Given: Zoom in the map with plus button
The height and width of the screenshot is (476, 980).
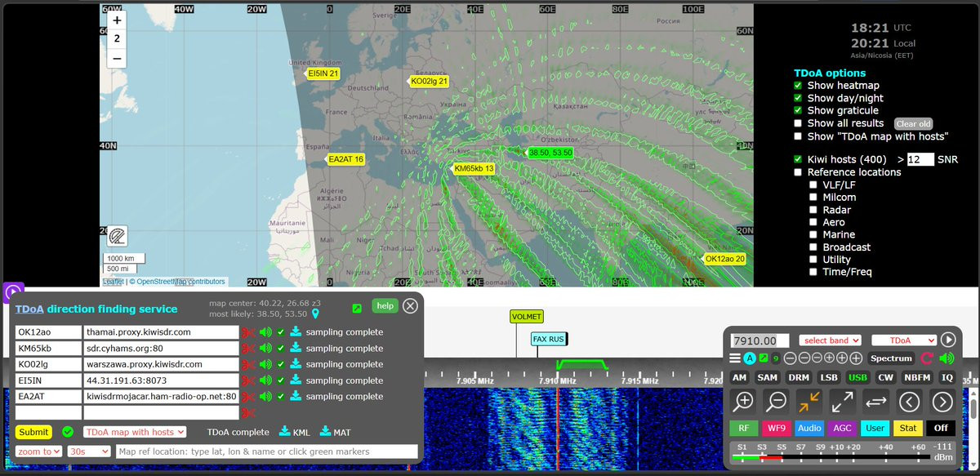Looking at the screenshot, I should (118, 20).
